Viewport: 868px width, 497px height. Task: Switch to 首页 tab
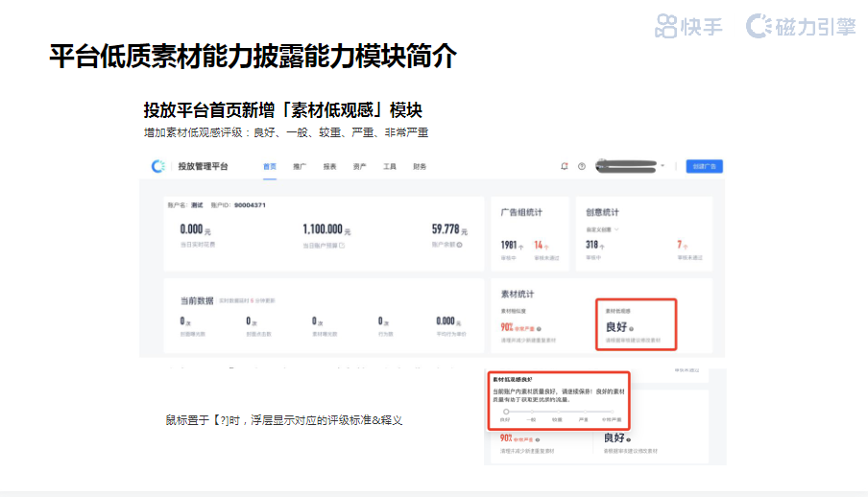(x=270, y=167)
